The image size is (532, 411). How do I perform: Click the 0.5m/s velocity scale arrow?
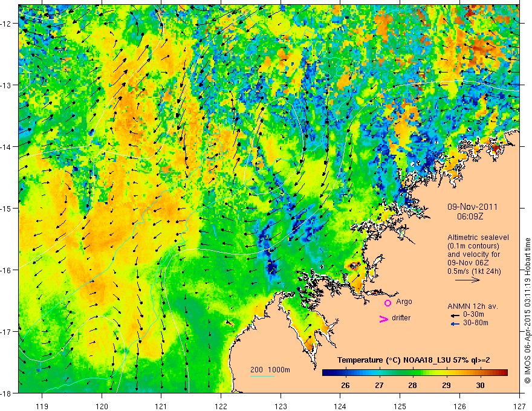point(467,280)
